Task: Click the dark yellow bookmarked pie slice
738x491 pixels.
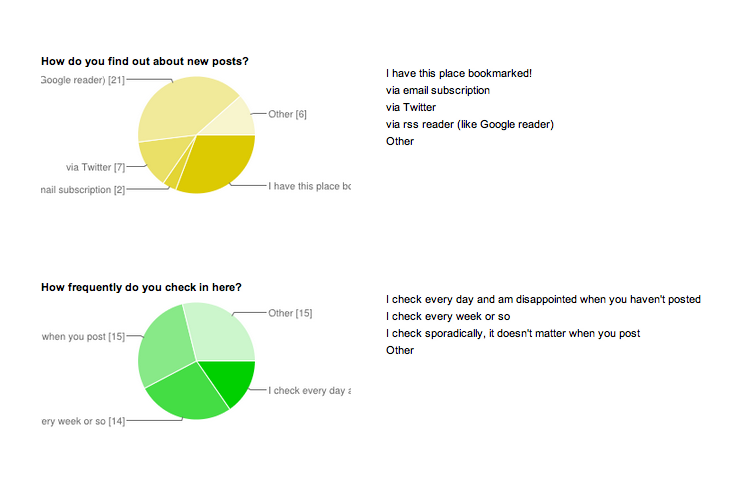Action: point(219,162)
